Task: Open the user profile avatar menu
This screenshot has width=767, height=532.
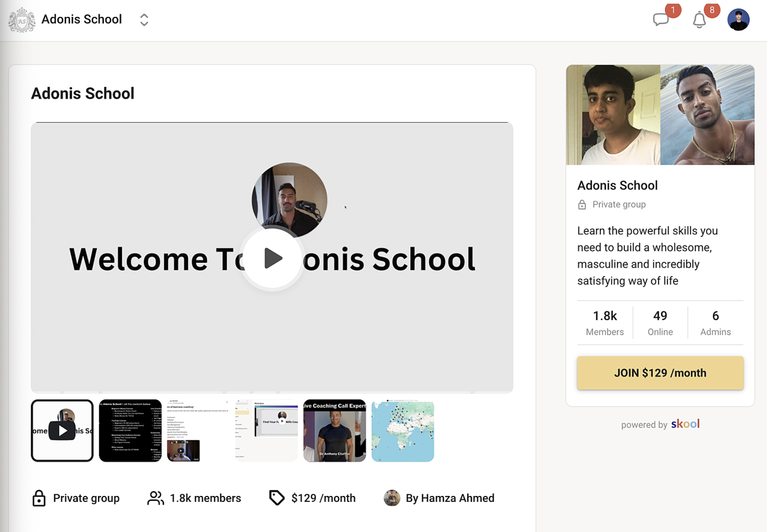Action: (738, 20)
